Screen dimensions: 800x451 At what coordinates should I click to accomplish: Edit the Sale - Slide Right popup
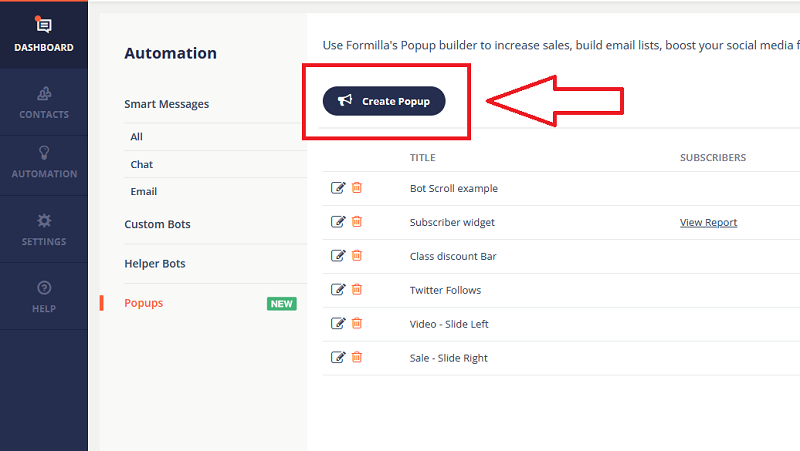click(338, 358)
